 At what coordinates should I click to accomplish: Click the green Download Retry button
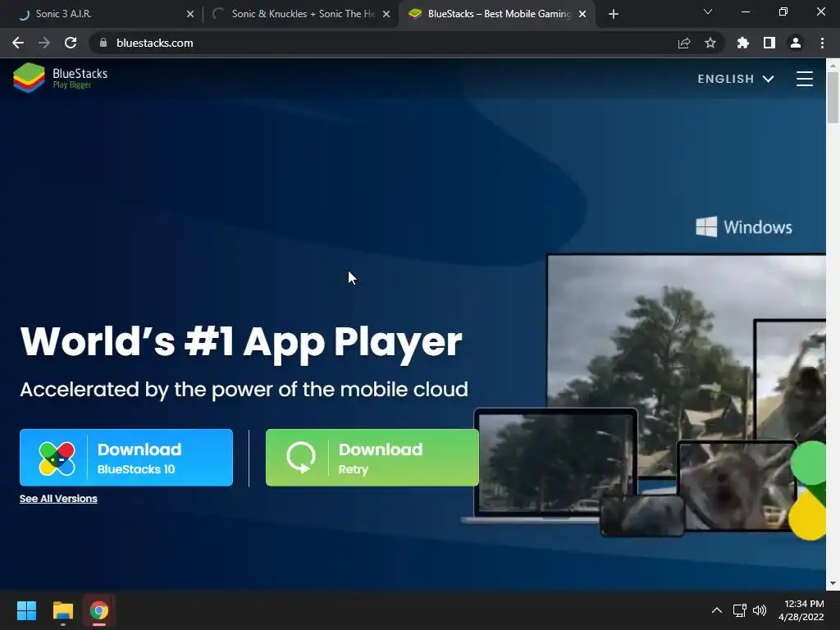click(x=372, y=458)
